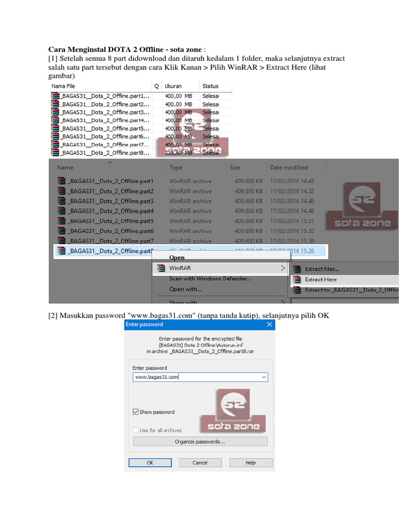Viewport: 399px width, 532px height.
Task: Expand the Share with submenu arrow
Action: (x=283, y=302)
